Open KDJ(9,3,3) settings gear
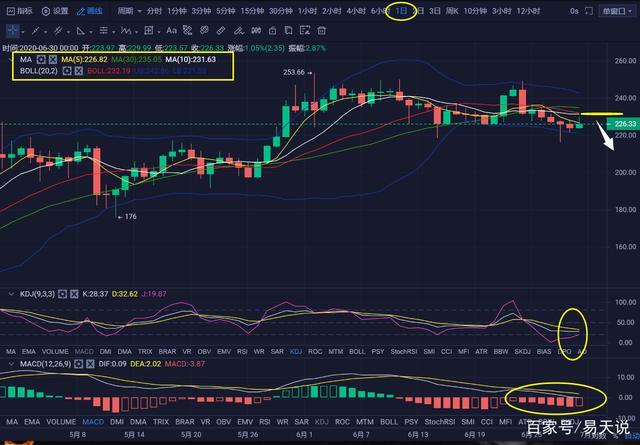Viewport: 640px width, 445px height. pos(62,294)
